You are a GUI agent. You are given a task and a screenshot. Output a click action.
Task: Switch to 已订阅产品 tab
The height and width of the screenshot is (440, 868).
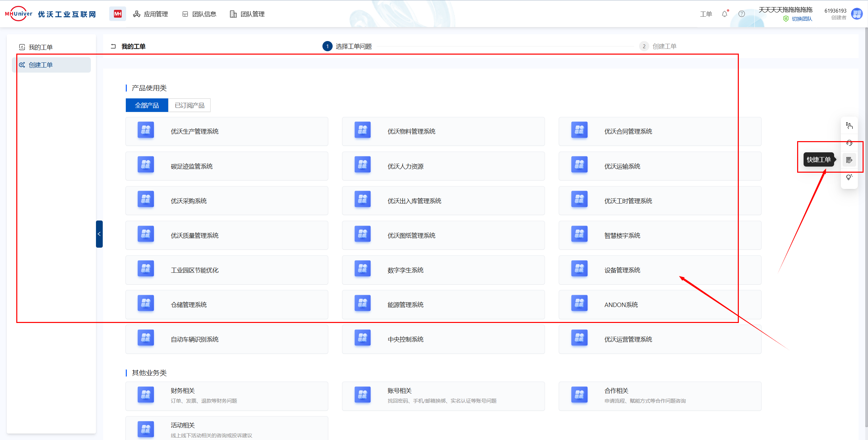pyautogui.click(x=190, y=106)
